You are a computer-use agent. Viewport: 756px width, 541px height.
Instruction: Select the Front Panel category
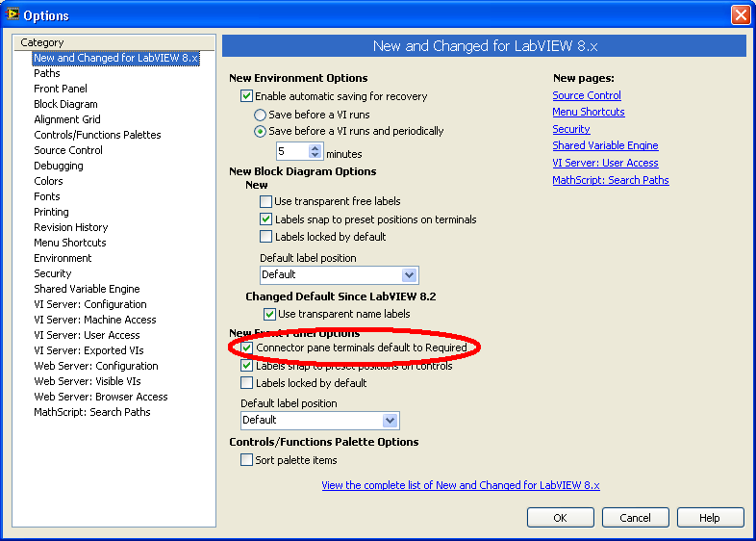coord(61,89)
